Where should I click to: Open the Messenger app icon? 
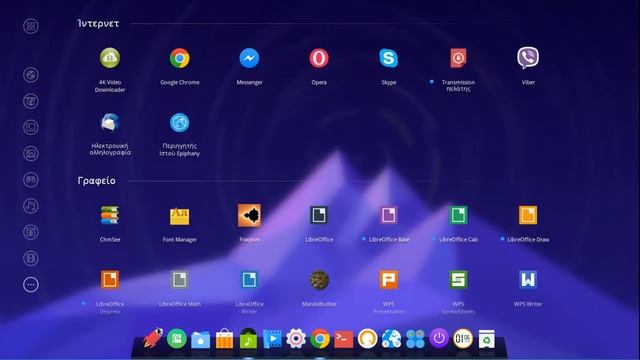click(249, 58)
